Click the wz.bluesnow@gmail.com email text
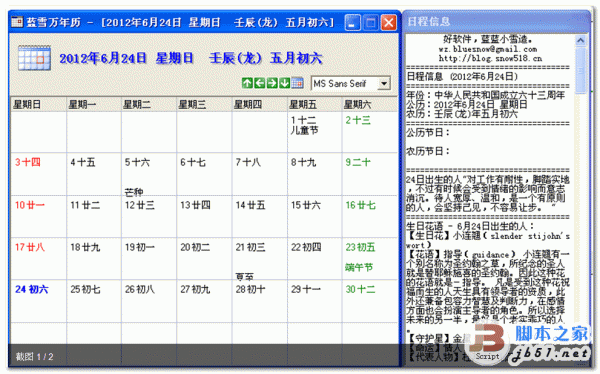Viewport: 600px width, 374px height. 488,49
